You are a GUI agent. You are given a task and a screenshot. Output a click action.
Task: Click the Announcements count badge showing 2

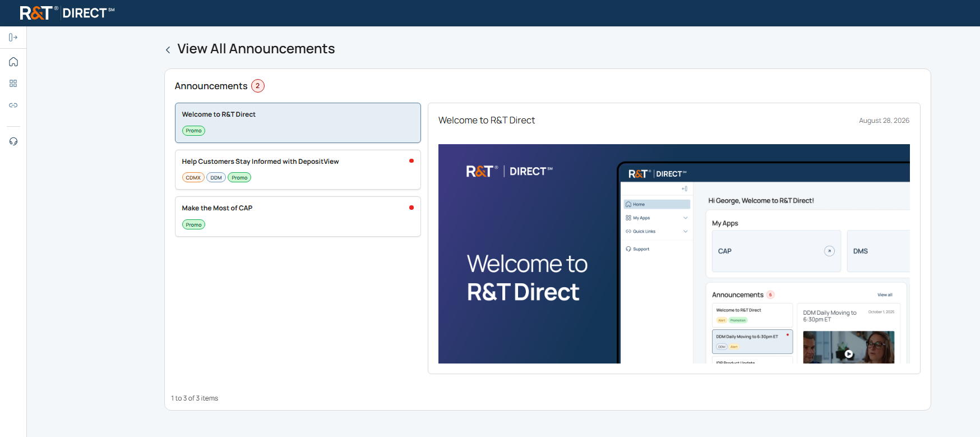pos(258,86)
